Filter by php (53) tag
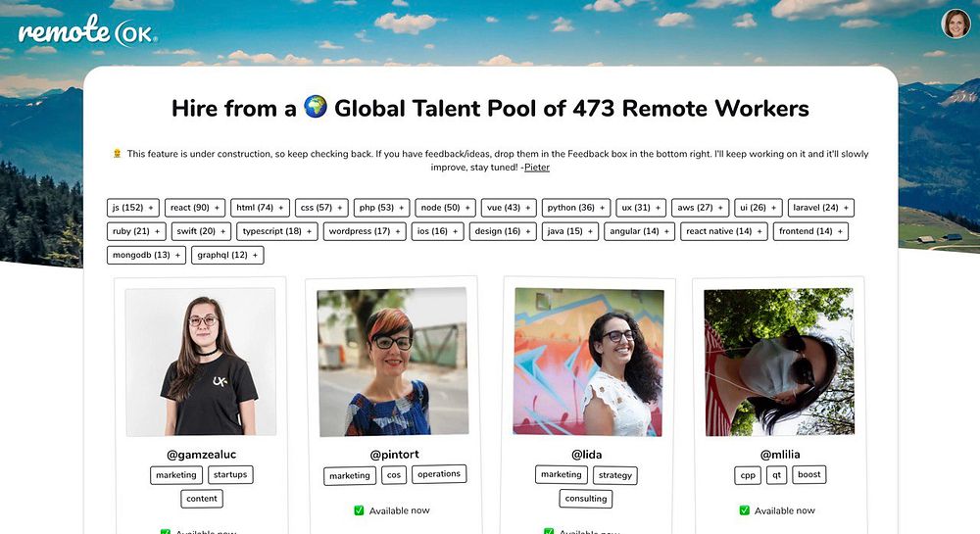980x534 pixels. [x=382, y=208]
